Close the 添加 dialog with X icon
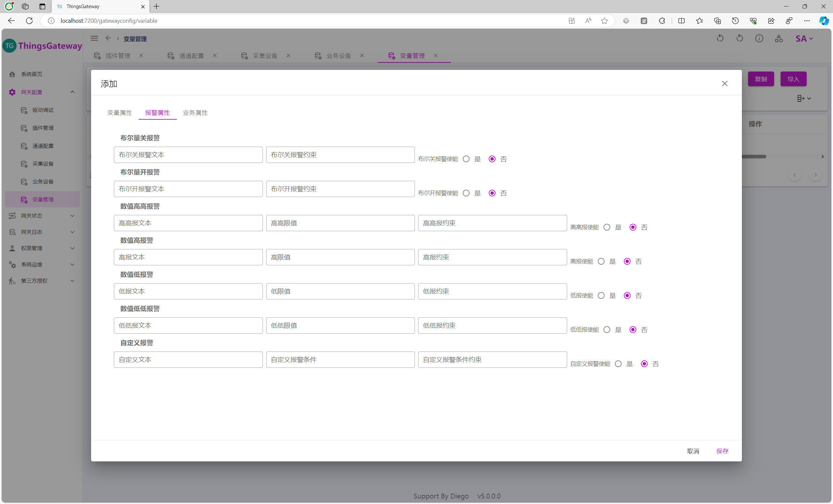Viewport: 833px width, 504px height. click(x=724, y=84)
